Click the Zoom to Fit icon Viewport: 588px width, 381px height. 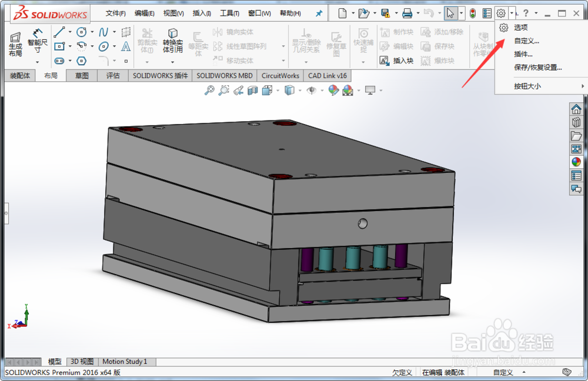pyautogui.click(x=209, y=90)
